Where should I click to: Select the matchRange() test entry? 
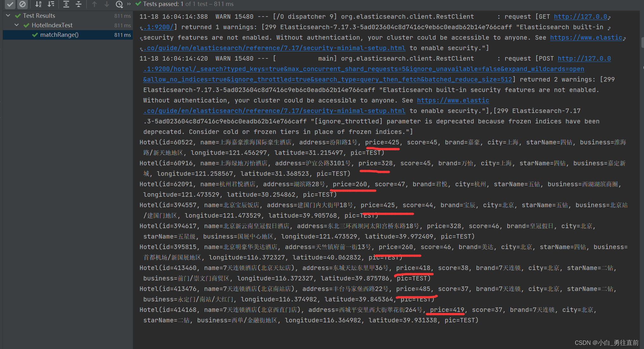pos(59,35)
